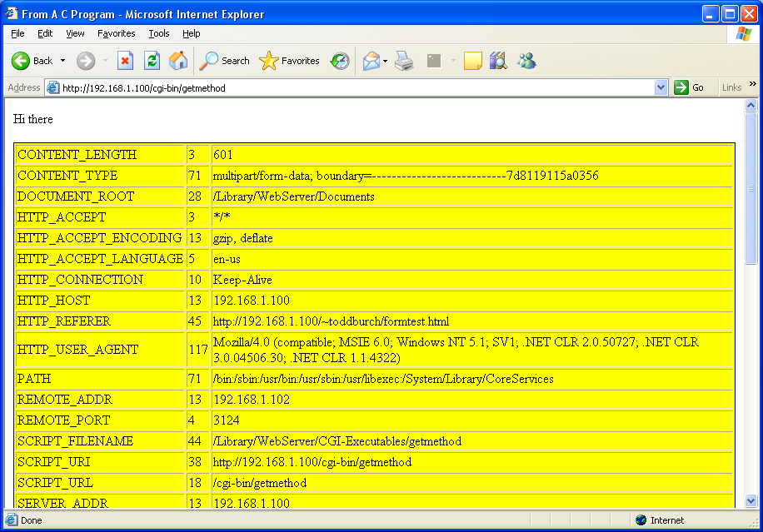Click the green Go arrow icon

click(x=681, y=87)
